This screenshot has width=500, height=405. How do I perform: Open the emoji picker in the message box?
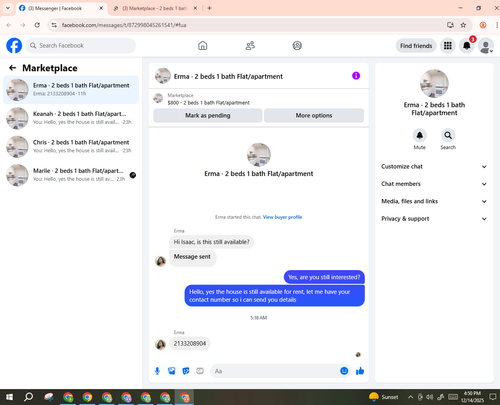click(x=344, y=371)
